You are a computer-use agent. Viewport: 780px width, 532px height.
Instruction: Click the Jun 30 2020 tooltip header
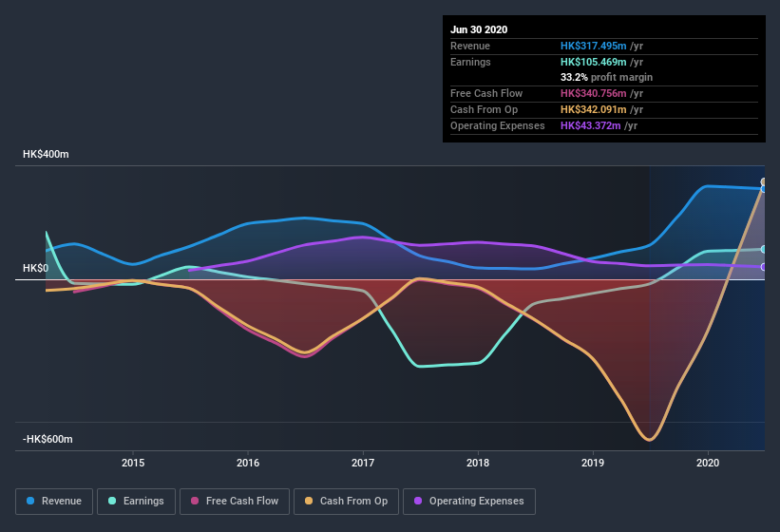(x=479, y=29)
